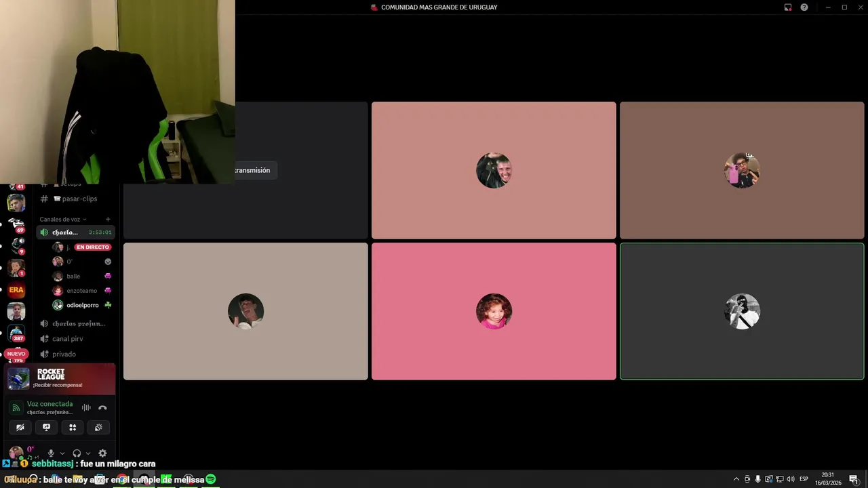Click the Voz conectada status text
This screenshot has height=488, width=868.
pyautogui.click(x=50, y=404)
